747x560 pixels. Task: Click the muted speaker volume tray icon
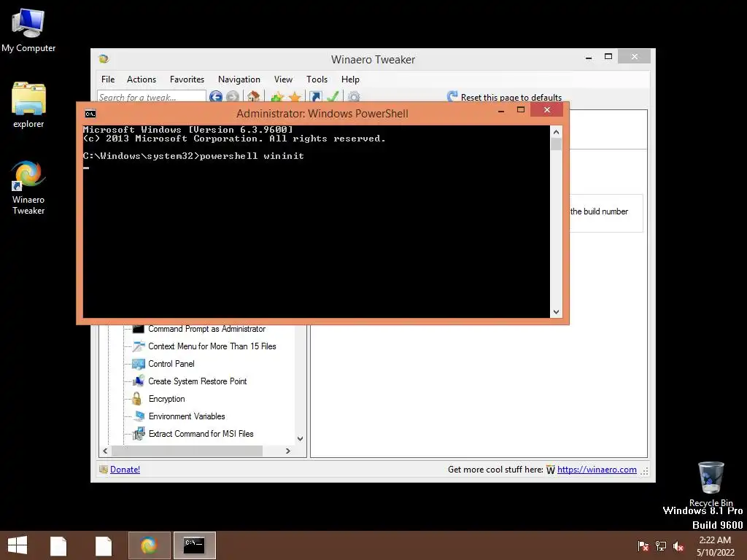[678, 546]
